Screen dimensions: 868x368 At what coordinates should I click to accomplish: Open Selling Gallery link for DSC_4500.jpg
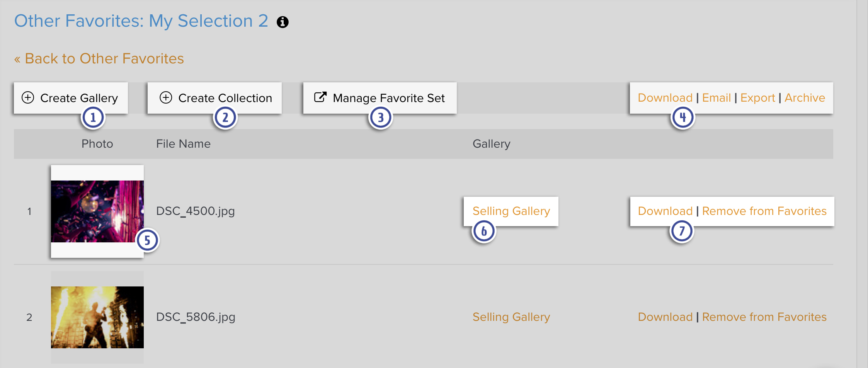[x=511, y=211]
